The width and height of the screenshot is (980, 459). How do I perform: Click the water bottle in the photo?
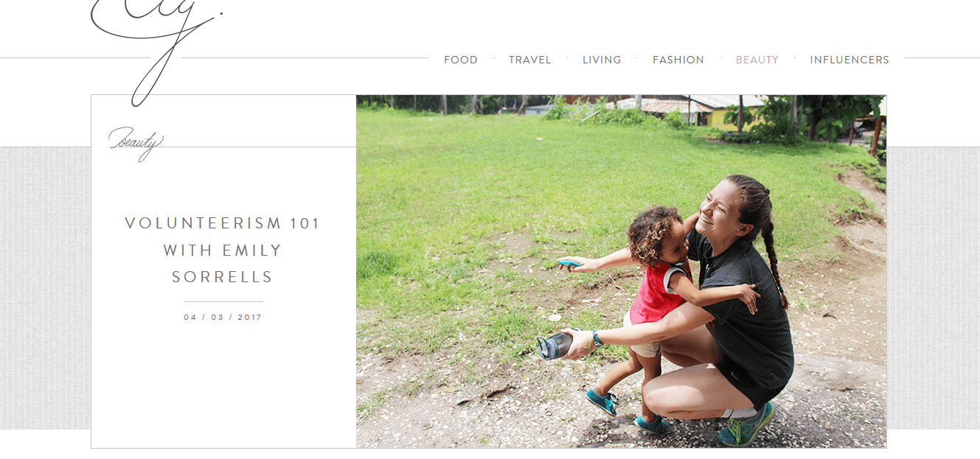coord(555,345)
